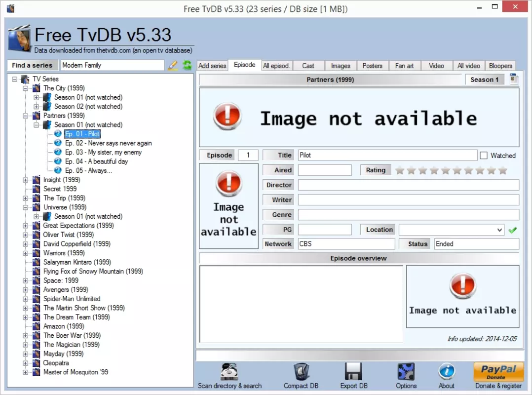The image size is (532, 395).
Task: Click the application icon in the title bar
Action: pos(10,8)
